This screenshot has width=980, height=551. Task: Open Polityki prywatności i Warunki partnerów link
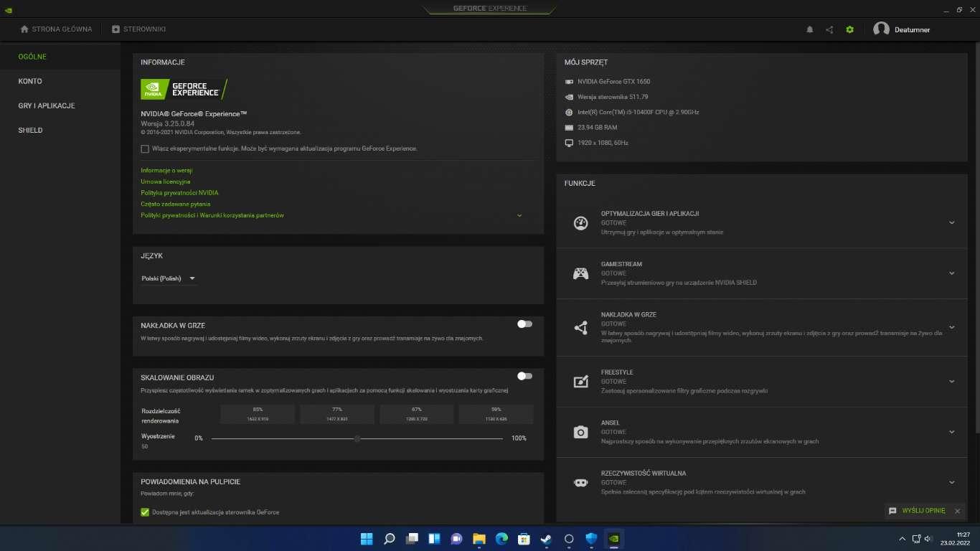(x=212, y=215)
